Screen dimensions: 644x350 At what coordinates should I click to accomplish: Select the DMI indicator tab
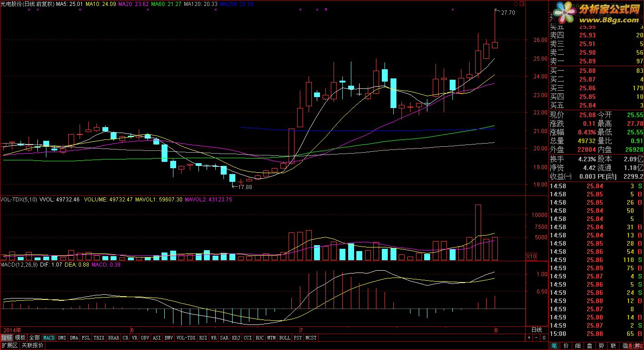62,338
